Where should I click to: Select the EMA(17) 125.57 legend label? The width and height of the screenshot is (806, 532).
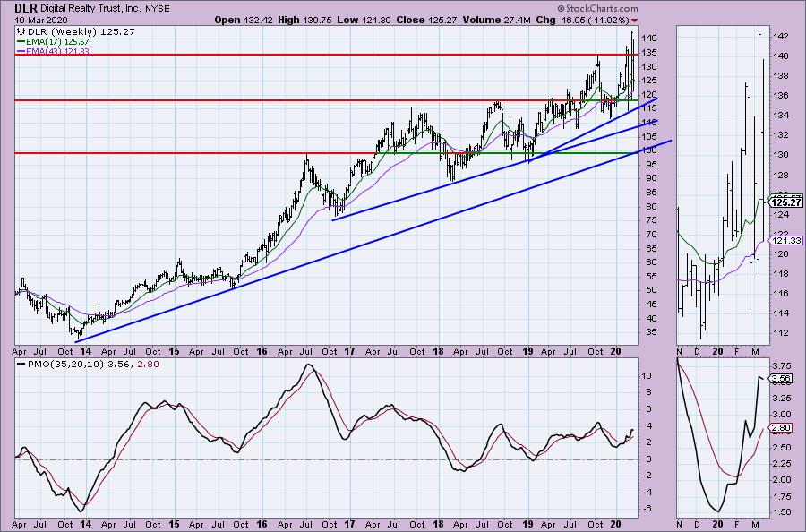(x=57, y=41)
